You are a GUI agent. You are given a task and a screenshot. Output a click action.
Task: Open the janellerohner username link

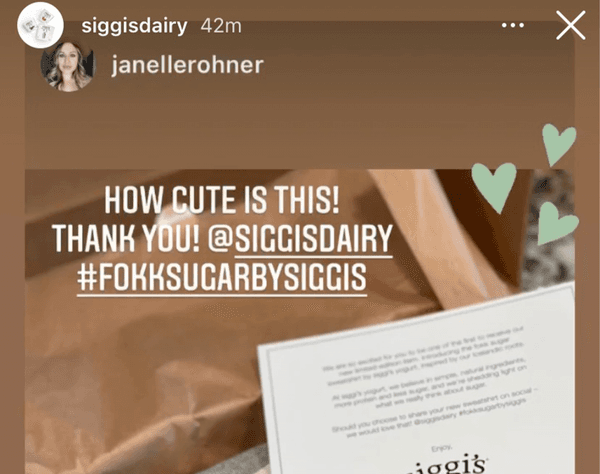tap(188, 65)
